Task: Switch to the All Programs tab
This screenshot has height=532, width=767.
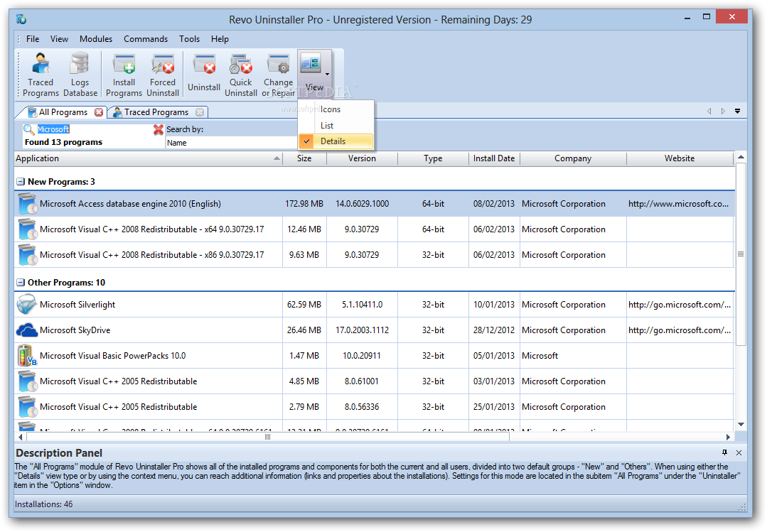Action: tap(63, 112)
